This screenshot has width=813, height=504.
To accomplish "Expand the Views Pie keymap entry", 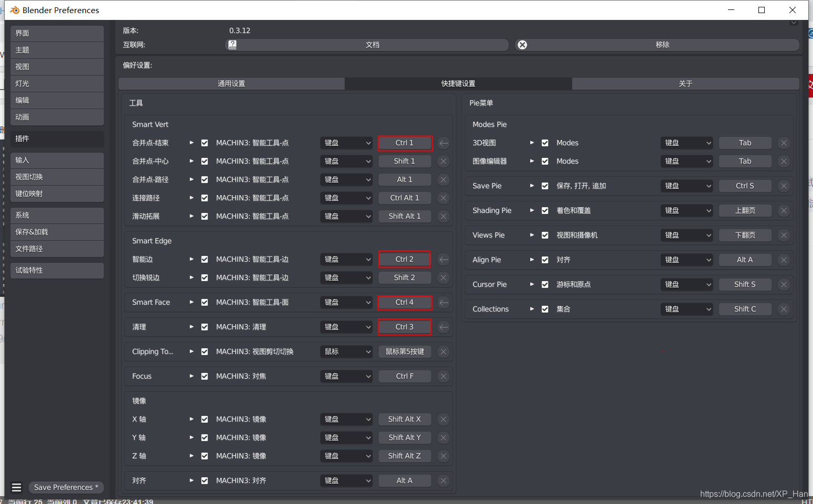I will point(532,235).
